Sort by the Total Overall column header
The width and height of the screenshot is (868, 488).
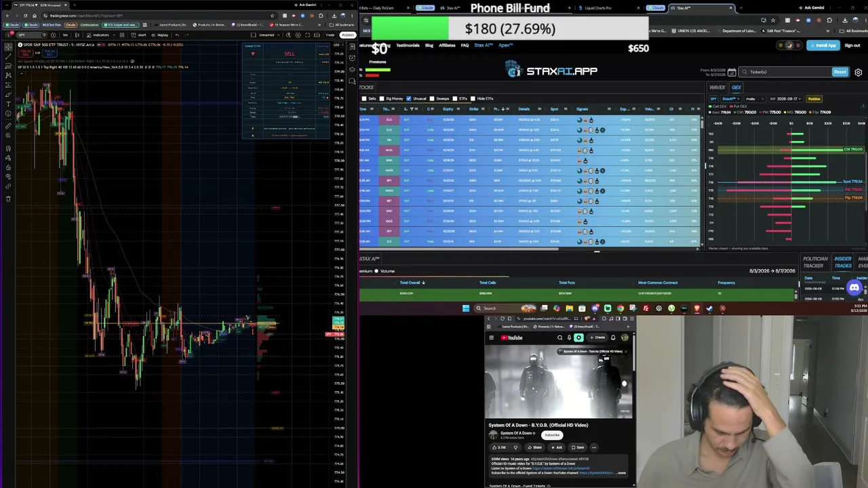[x=411, y=283]
